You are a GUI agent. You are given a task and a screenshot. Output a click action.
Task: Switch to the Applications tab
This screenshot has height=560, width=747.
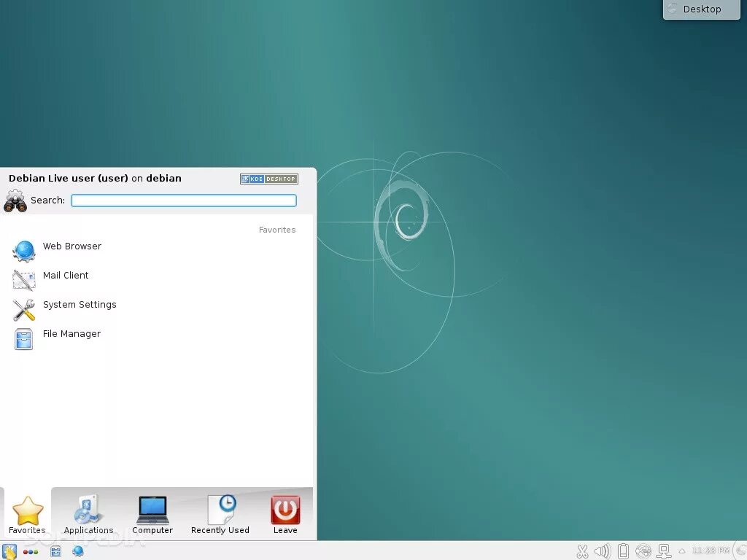pos(88,515)
